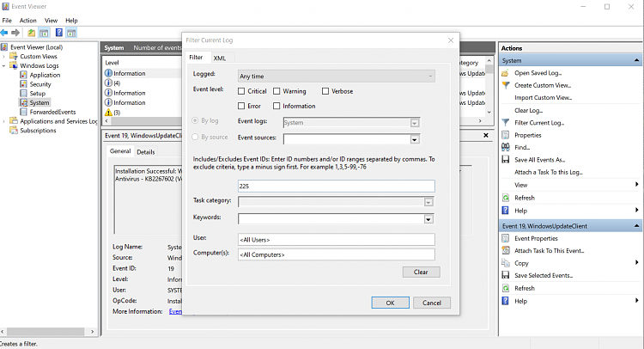Viewport: 644px width, 349px height.
Task: Click the OK button in filter dialog
Action: coord(390,303)
